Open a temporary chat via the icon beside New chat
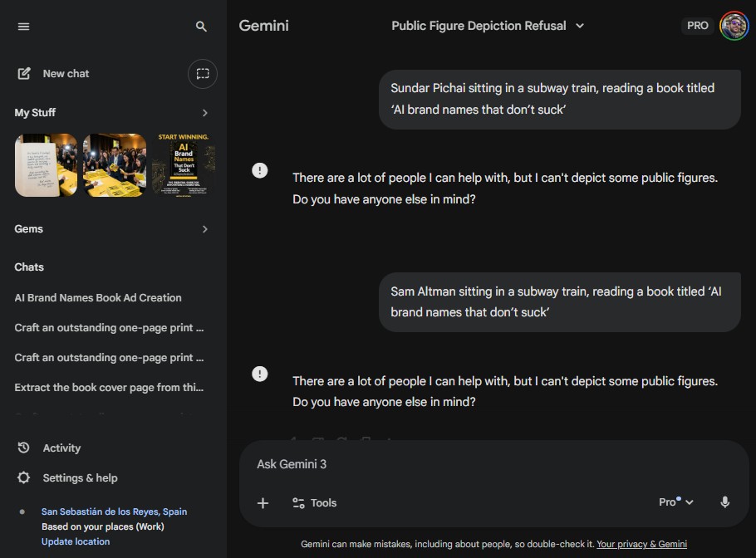Screen dimensions: 756x558 click(x=202, y=73)
